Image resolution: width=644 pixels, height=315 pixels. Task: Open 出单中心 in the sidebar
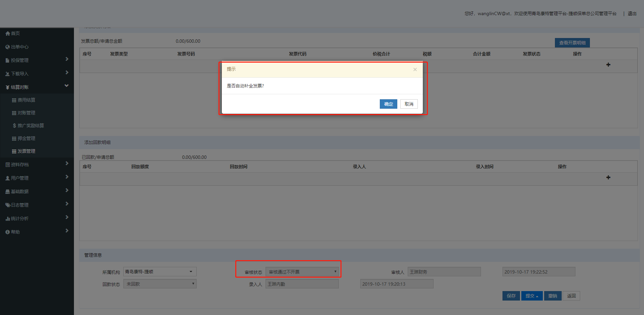click(20, 47)
